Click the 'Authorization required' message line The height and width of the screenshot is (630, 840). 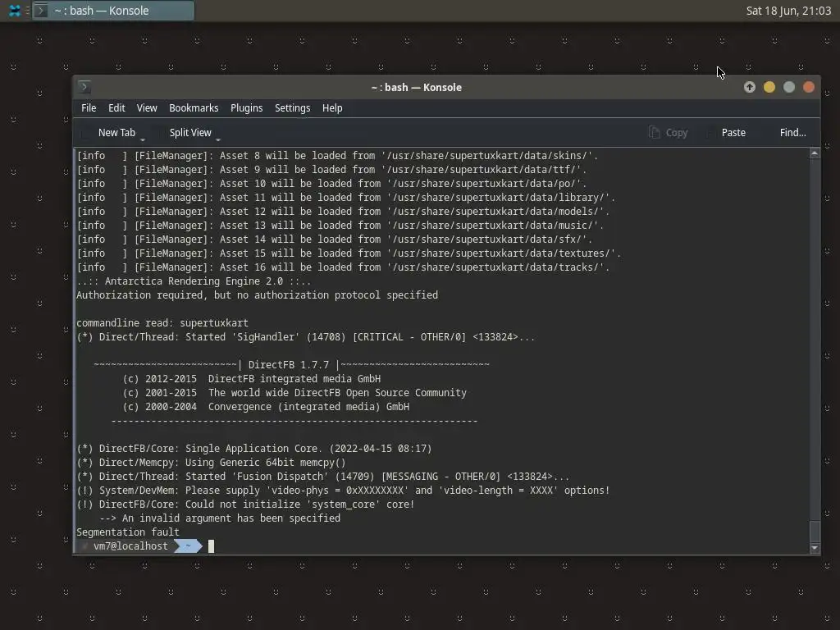tap(257, 295)
